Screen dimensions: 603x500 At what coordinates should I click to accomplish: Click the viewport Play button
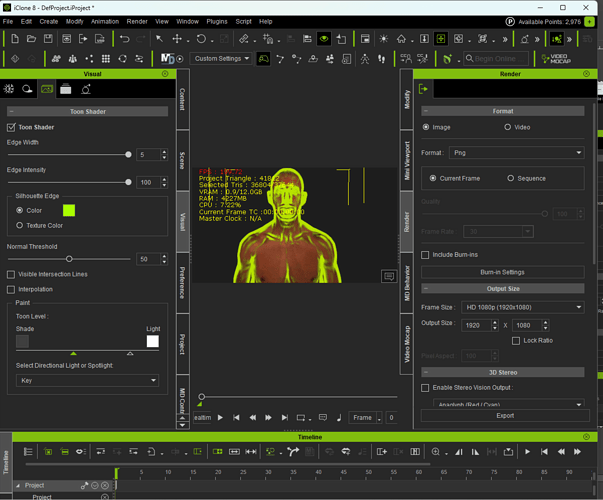point(220,418)
